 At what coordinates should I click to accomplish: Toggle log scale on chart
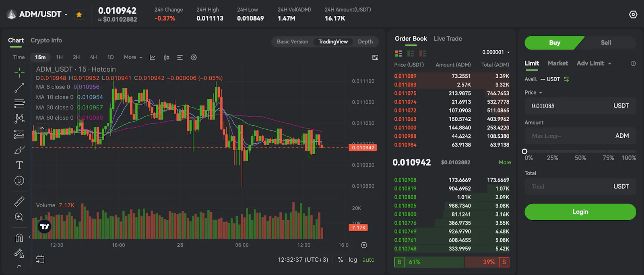[x=353, y=260]
